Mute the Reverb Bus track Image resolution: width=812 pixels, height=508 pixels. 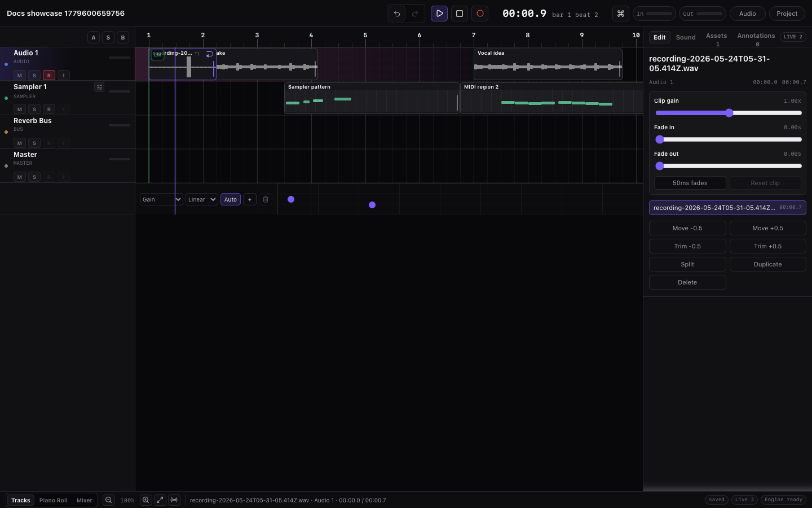[20, 143]
